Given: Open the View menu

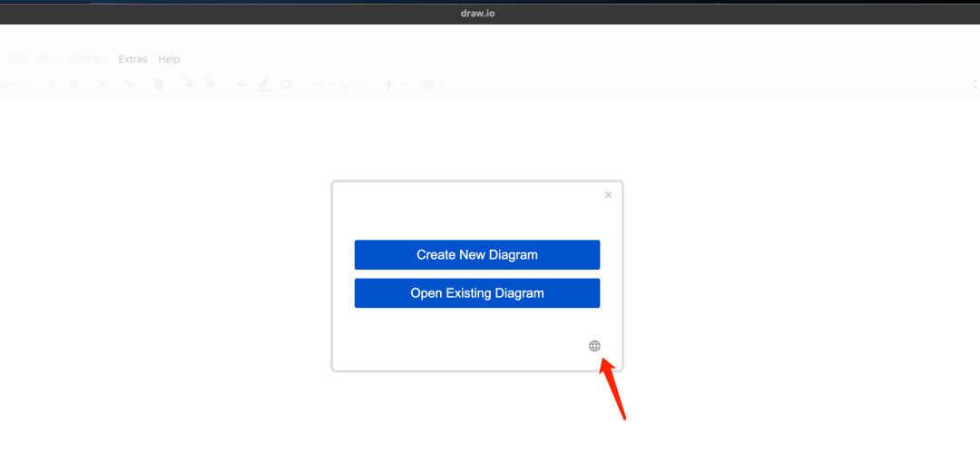Looking at the screenshot, I should pyautogui.click(x=48, y=59).
